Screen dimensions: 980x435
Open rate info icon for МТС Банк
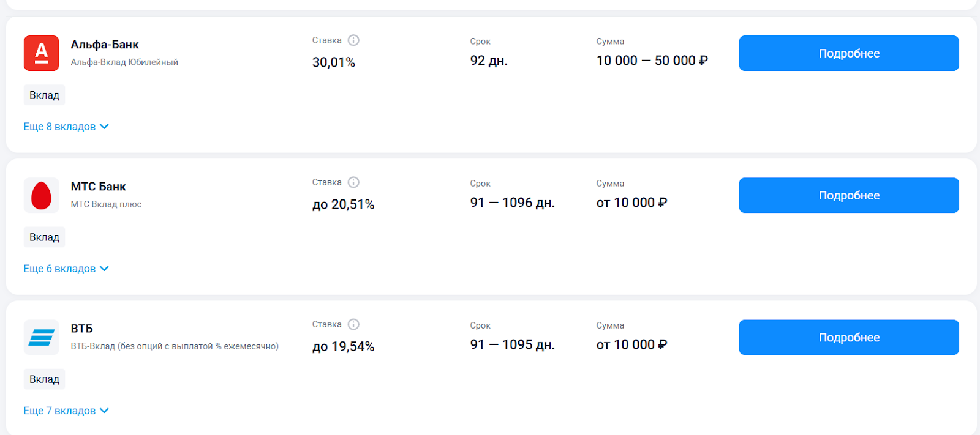click(353, 182)
